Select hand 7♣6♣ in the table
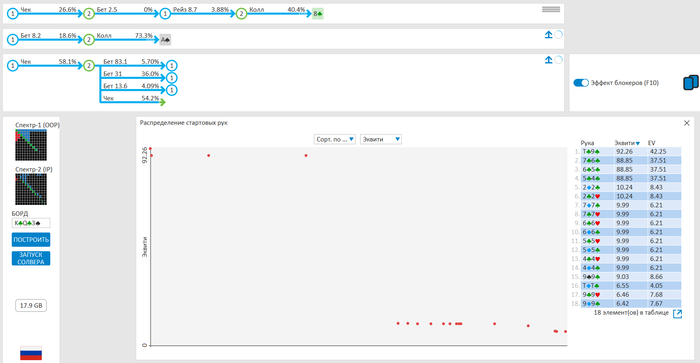The width and height of the screenshot is (700, 363). click(631, 161)
